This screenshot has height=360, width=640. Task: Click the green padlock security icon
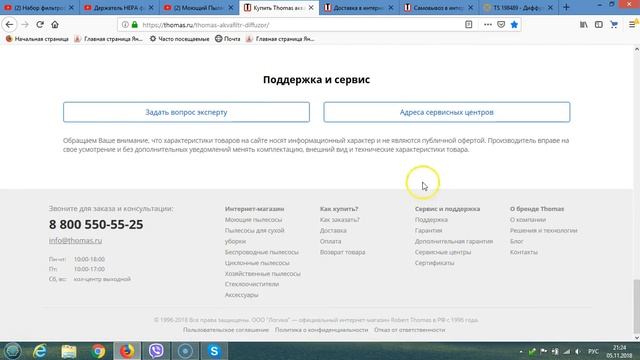(x=135, y=25)
